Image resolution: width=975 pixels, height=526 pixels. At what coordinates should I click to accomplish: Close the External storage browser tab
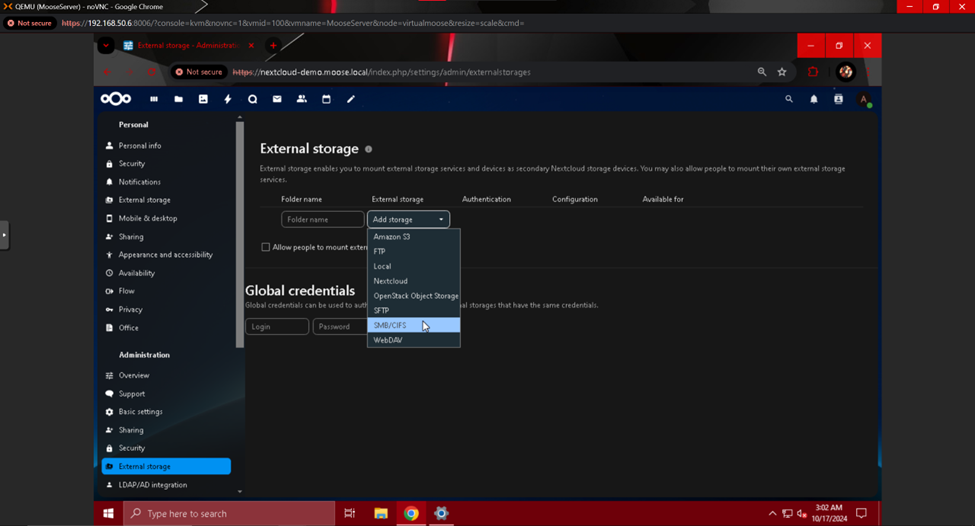(x=251, y=45)
